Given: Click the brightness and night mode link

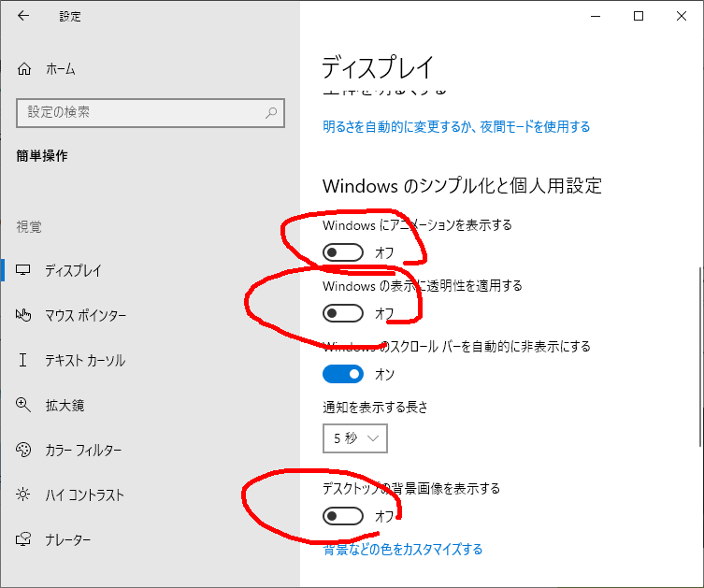Looking at the screenshot, I should point(456,126).
